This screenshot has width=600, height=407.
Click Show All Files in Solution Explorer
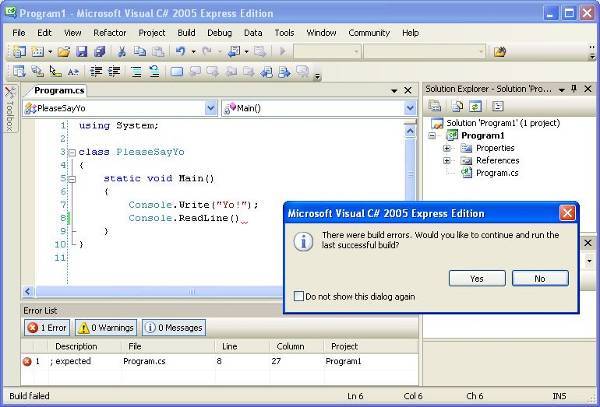[457, 106]
